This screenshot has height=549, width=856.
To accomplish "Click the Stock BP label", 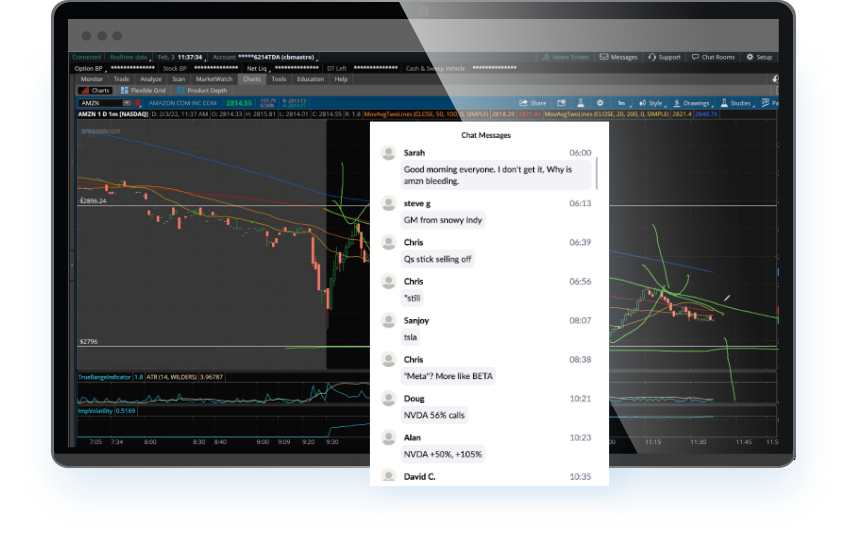I will 175,68.
